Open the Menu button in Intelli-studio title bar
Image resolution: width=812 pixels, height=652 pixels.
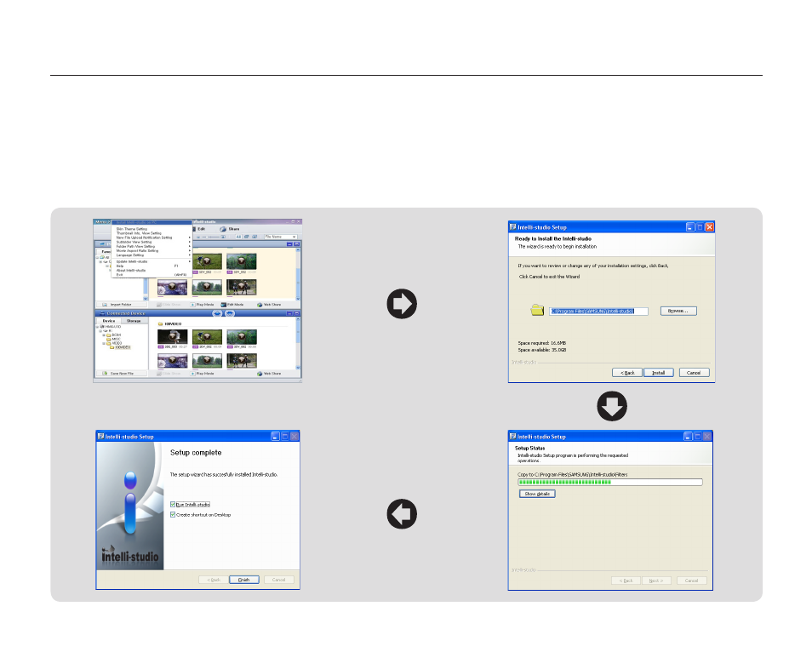[x=102, y=221]
